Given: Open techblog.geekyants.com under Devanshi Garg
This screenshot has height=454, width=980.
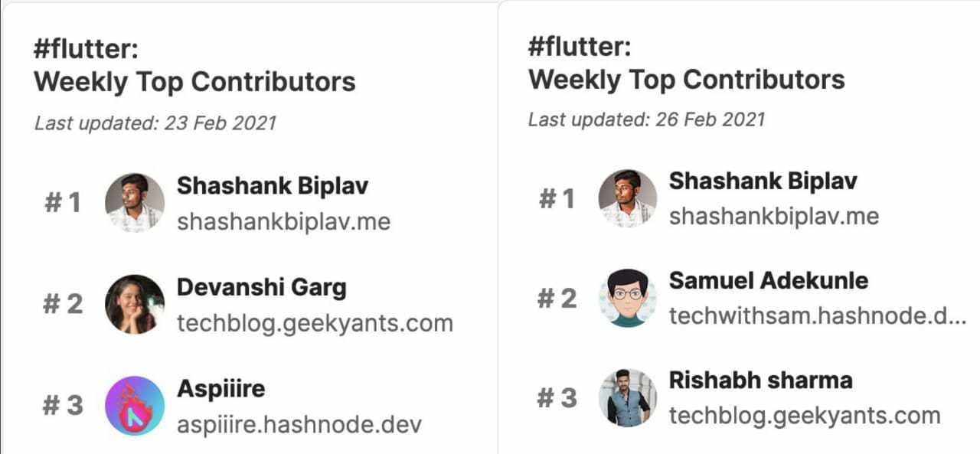Looking at the screenshot, I should [315, 323].
